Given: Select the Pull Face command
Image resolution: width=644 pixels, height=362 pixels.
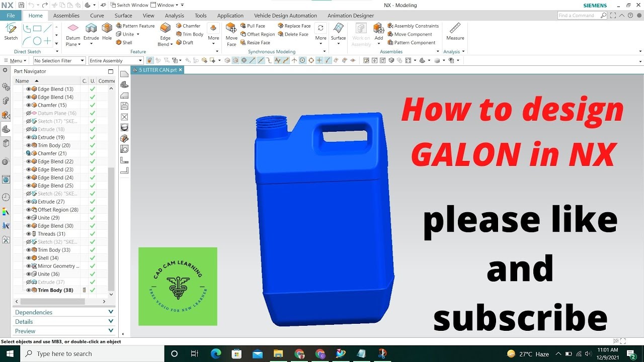Looking at the screenshot, I should [253, 26].
